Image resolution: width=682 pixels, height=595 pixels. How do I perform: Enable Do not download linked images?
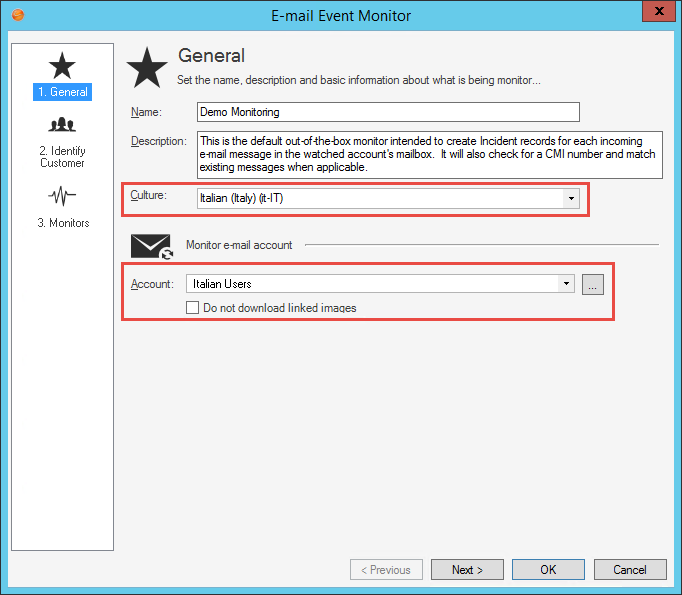(192, 308)
